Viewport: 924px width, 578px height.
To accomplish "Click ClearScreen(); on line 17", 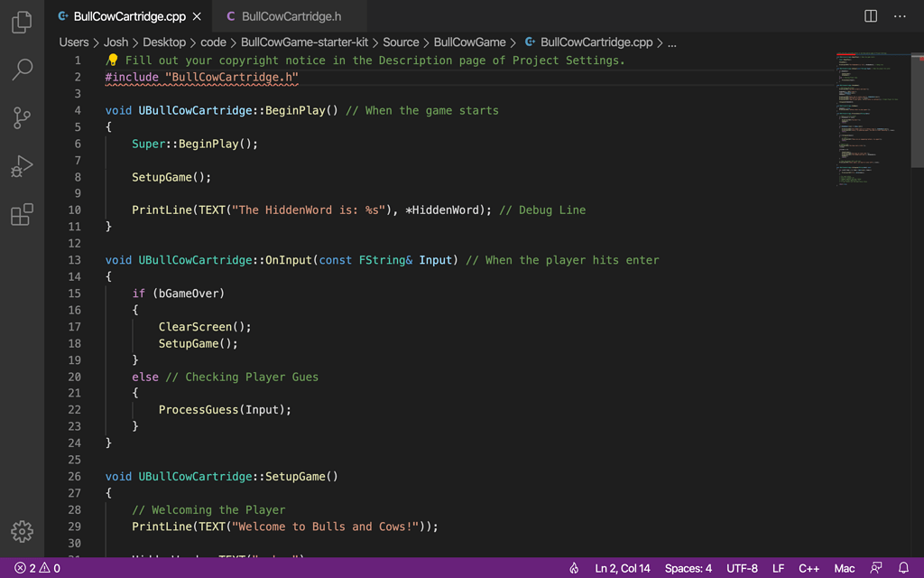I will [x=205, y=327].
